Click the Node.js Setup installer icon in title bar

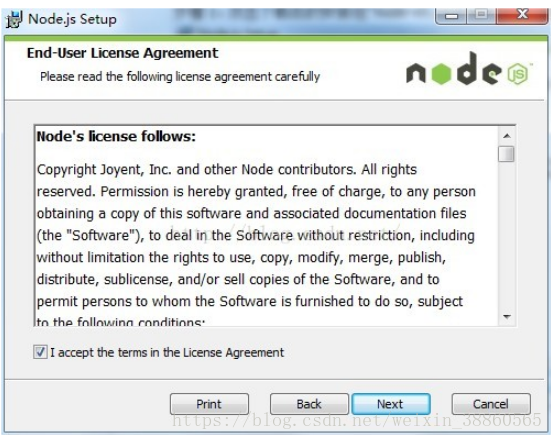click(14, 19)
